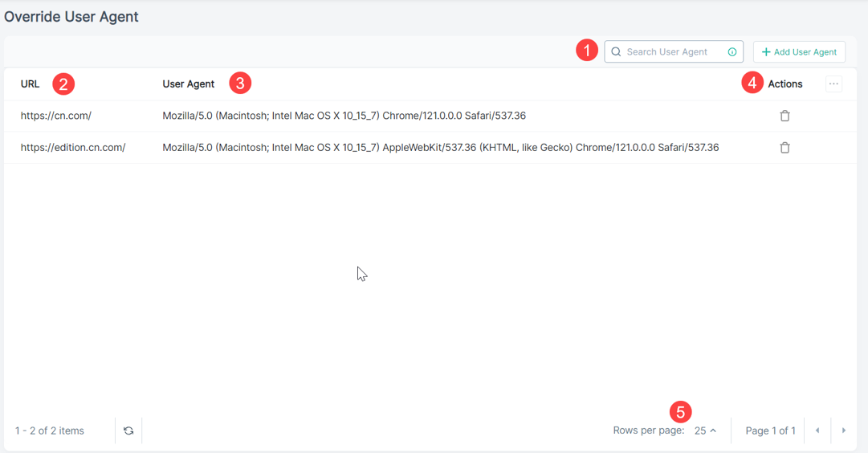Click the info icon inside the search box

coord(731,52)
